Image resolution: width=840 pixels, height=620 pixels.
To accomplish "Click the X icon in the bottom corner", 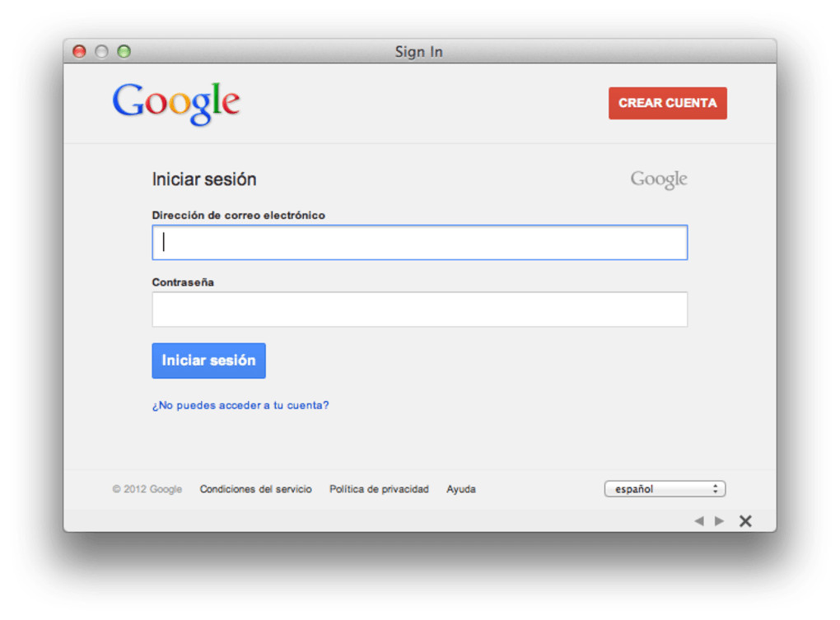I will pyautogui.click(x=745, y=521).
